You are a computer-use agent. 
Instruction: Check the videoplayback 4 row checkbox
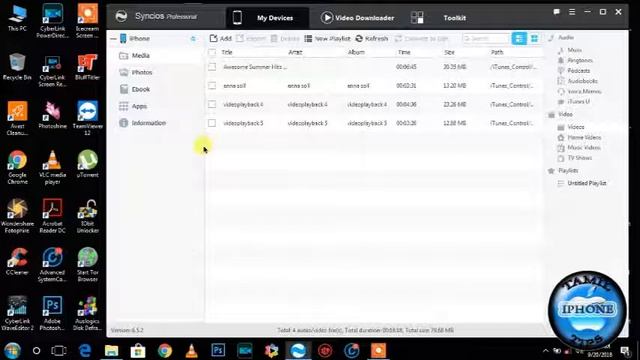pyautogui.click(x=212, y=104)
